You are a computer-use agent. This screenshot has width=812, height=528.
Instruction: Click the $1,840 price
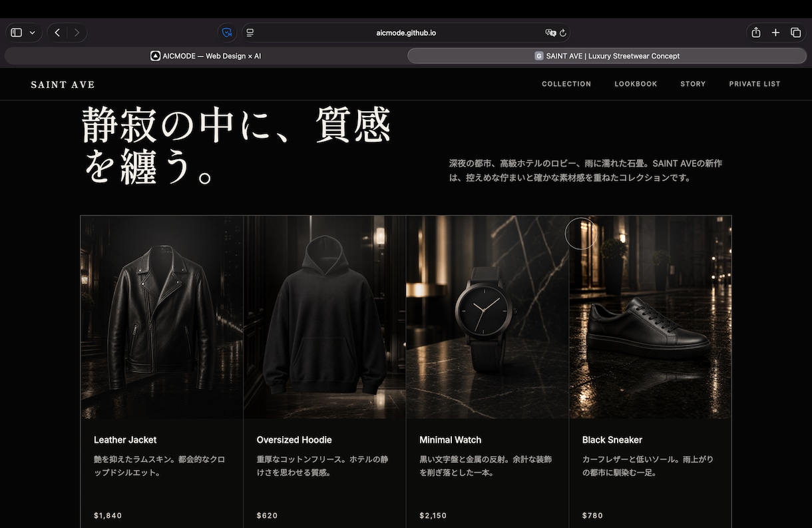(108, 515)
